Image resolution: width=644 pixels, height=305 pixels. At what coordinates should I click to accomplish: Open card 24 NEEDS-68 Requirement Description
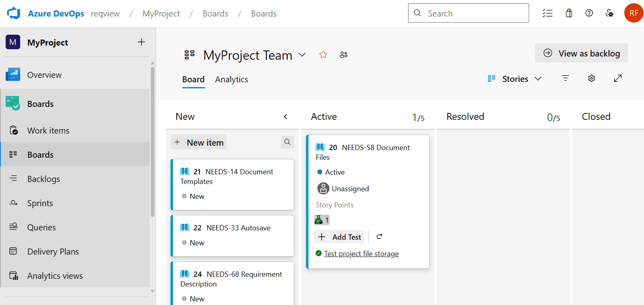(232, 283)
